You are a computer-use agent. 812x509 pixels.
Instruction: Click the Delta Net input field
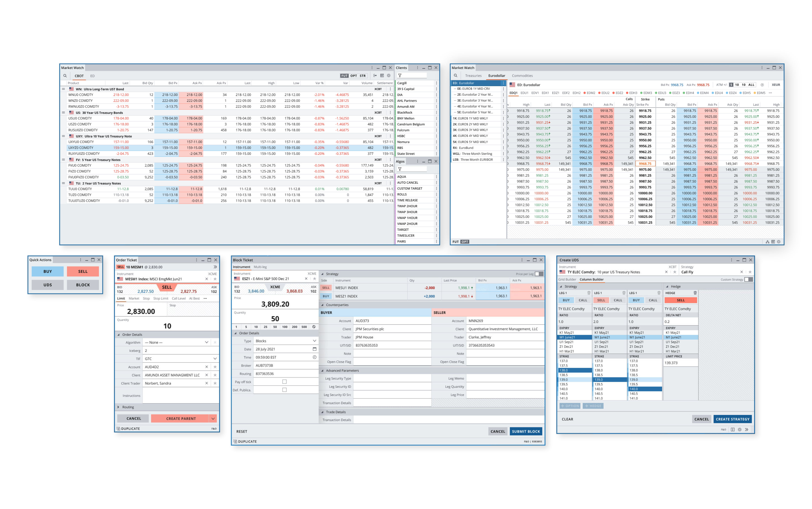point(680,322)
